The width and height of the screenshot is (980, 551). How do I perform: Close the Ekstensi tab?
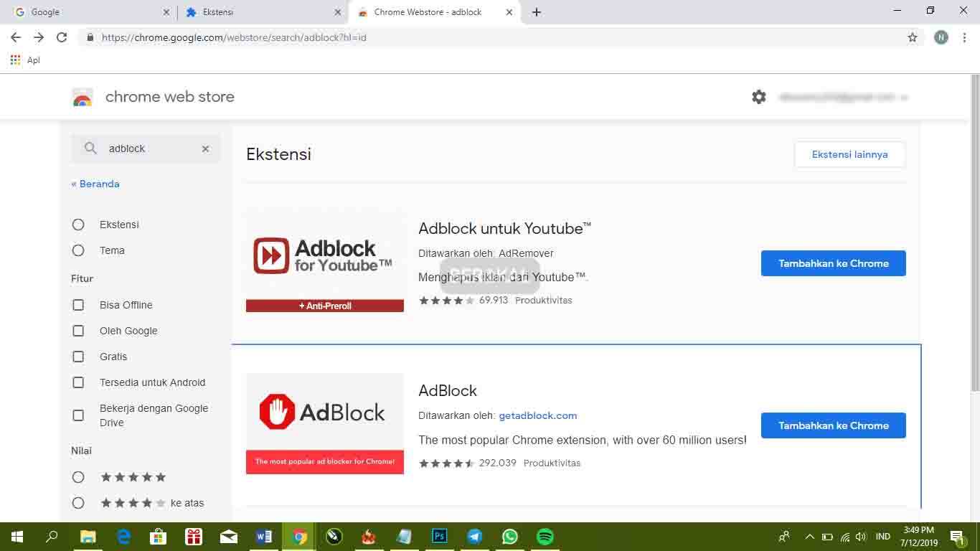point(338,12)
